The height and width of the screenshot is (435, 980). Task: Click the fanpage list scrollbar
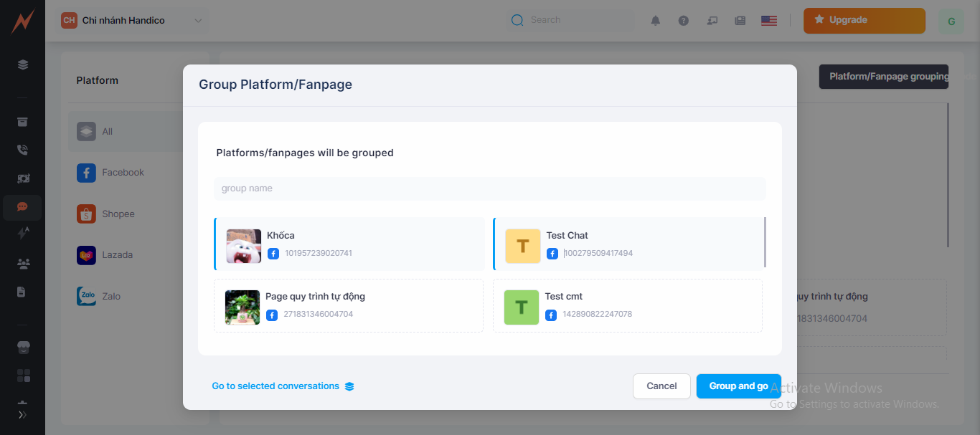[x=765, y=242]
